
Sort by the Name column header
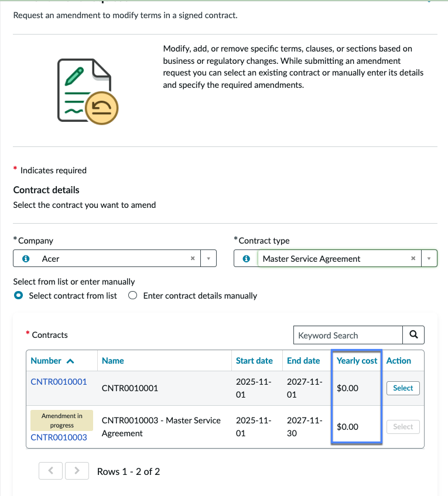pos(113,361)
